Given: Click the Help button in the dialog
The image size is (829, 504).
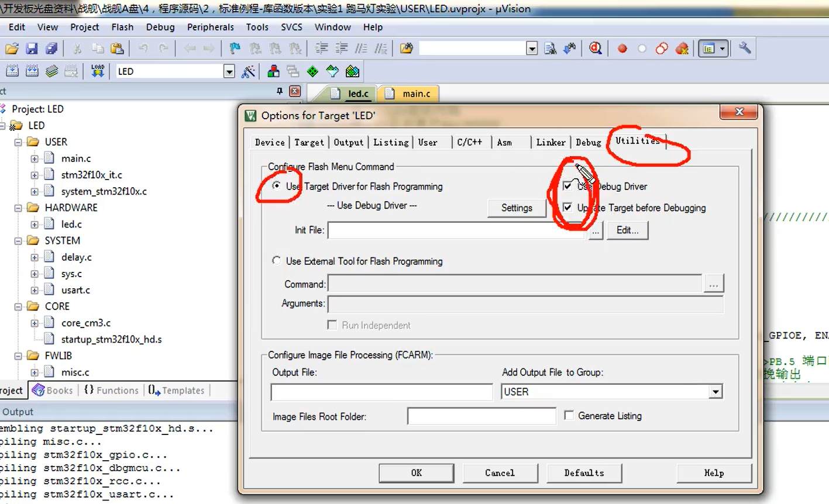Looking at the screenshot, I should point(714,472).
